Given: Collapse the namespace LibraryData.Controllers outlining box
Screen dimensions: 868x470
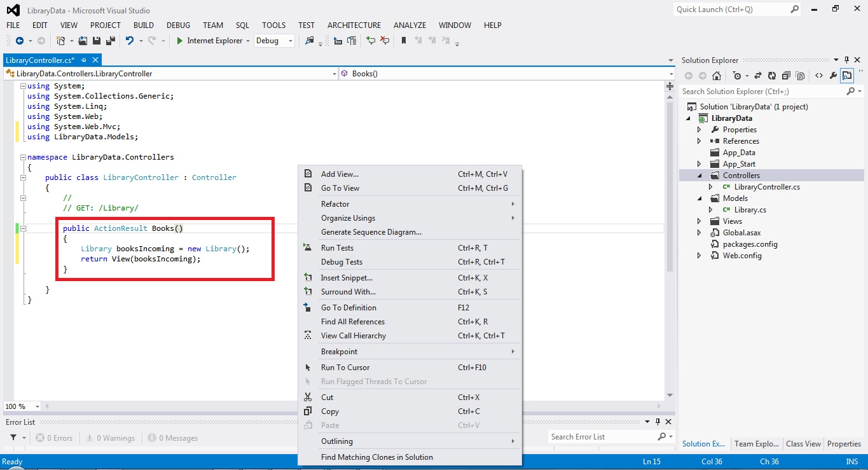Looking at the screenshot, I should (23, 157).
